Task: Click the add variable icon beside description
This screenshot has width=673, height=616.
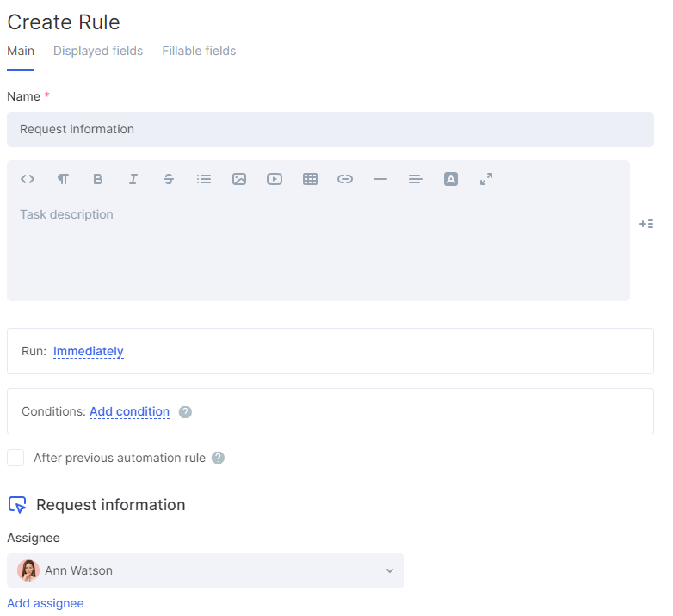Action: [x=646, y=224]
